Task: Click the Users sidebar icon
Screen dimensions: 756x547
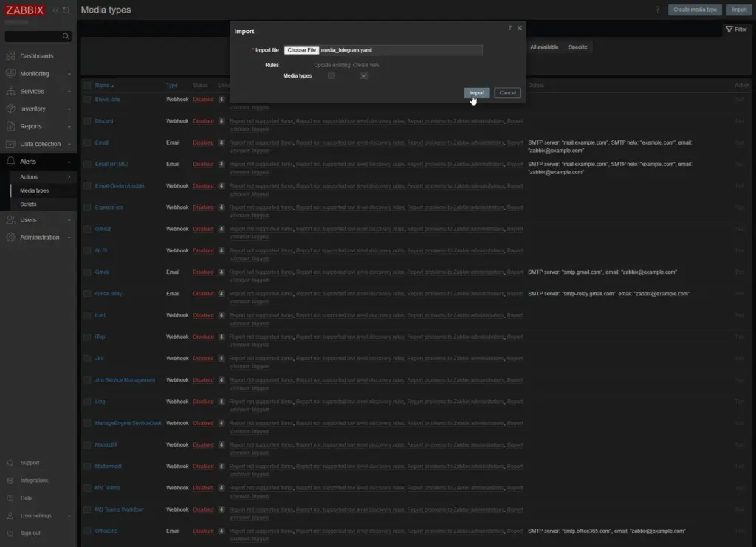Action: [10, 220]
